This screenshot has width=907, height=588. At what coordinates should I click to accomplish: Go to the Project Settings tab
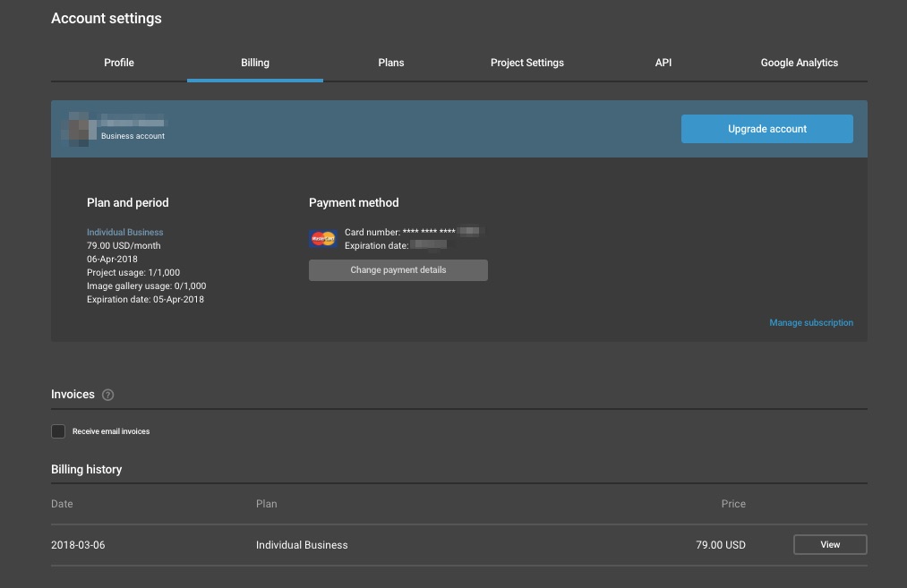pos(527,63)
